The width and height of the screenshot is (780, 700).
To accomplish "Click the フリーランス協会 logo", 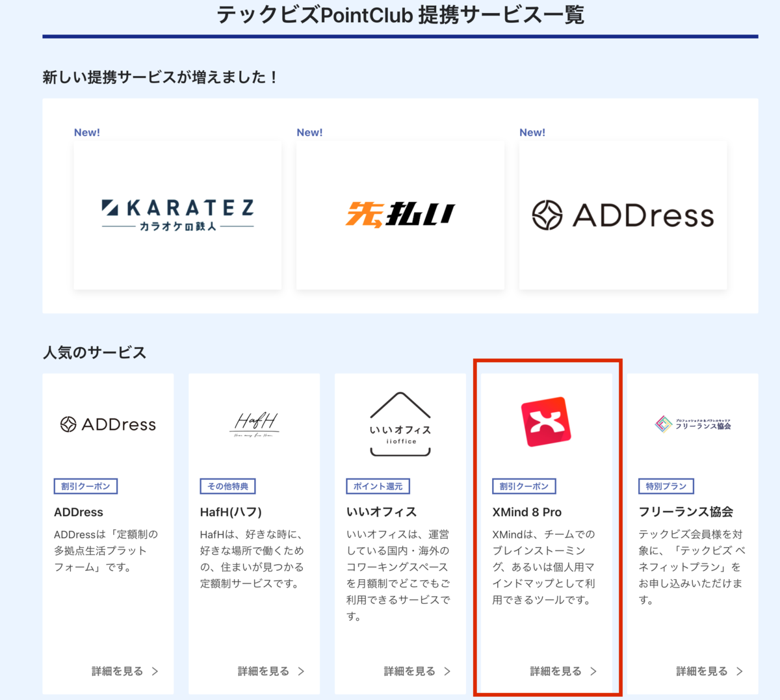I will tap(693, 424).
